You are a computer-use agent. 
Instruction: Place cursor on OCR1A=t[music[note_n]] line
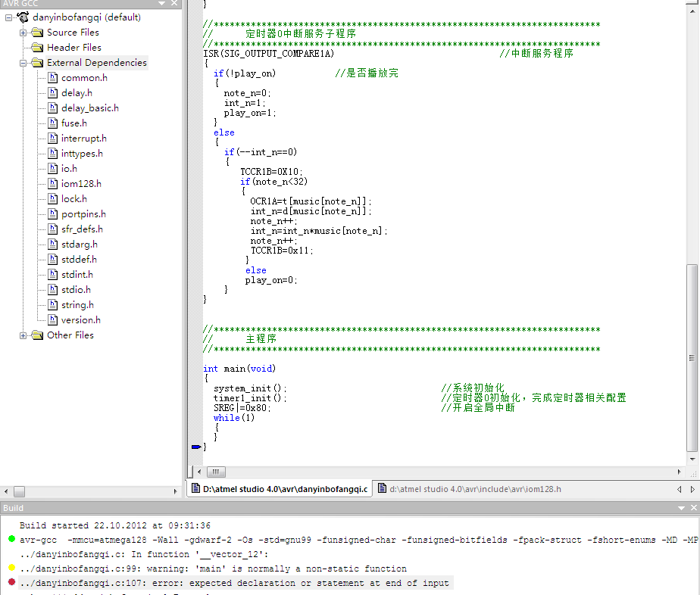311,201
